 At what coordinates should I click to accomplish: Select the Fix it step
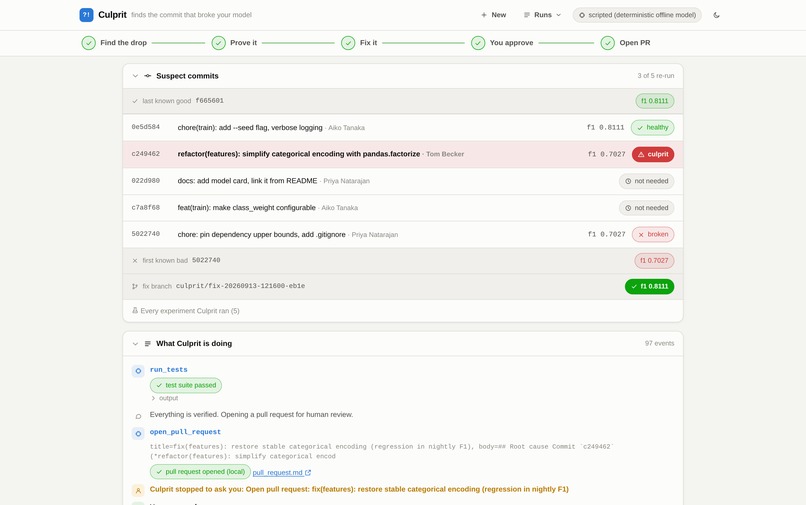click(359, 43)
